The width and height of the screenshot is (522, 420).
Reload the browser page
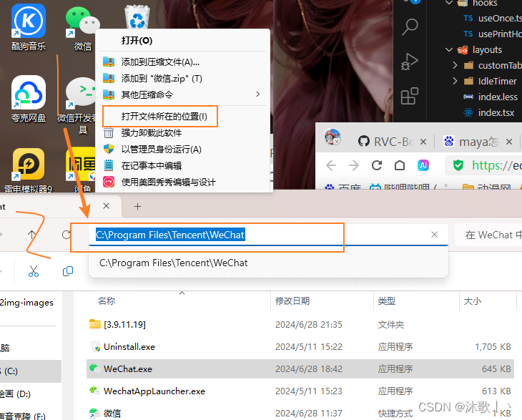click(377, 165)
